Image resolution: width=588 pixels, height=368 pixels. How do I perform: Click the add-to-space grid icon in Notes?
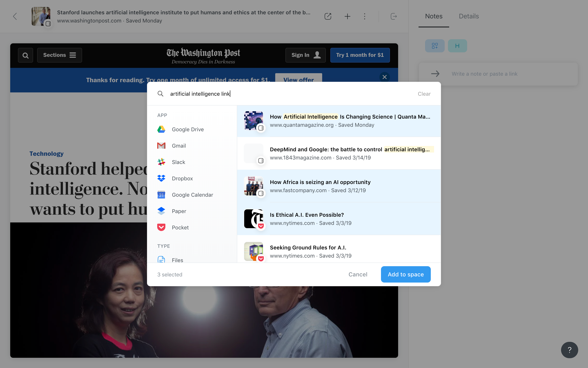pos(435,46)
